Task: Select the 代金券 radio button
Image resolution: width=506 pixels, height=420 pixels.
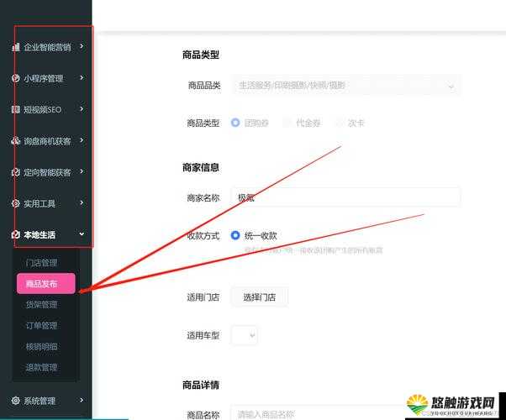Action: click(287, 123)
